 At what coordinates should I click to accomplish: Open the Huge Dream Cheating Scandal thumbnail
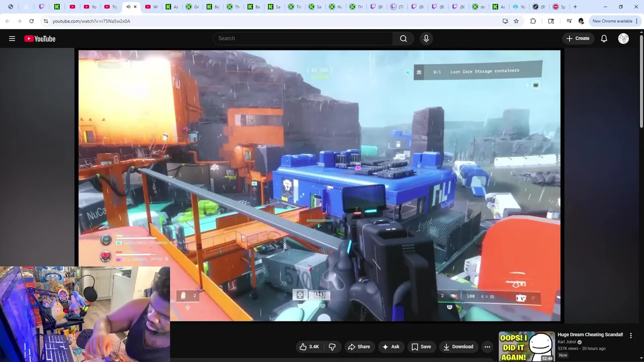click(x=526, y=346)
